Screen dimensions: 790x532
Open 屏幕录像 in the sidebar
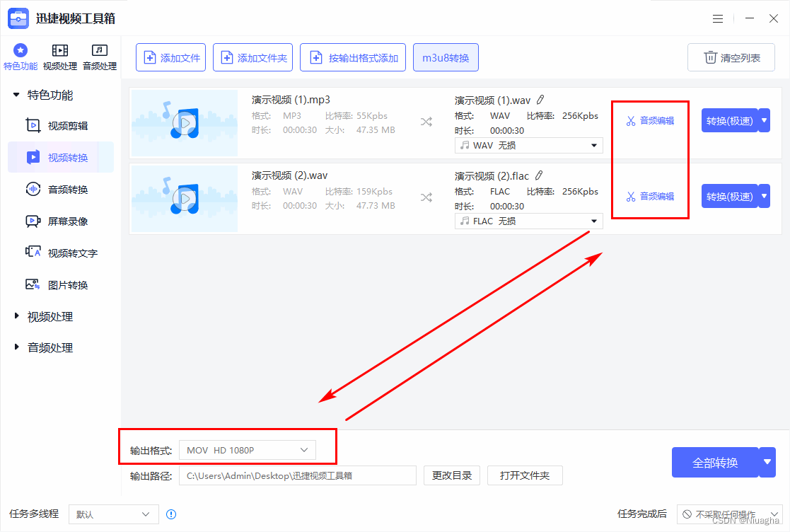60,221
